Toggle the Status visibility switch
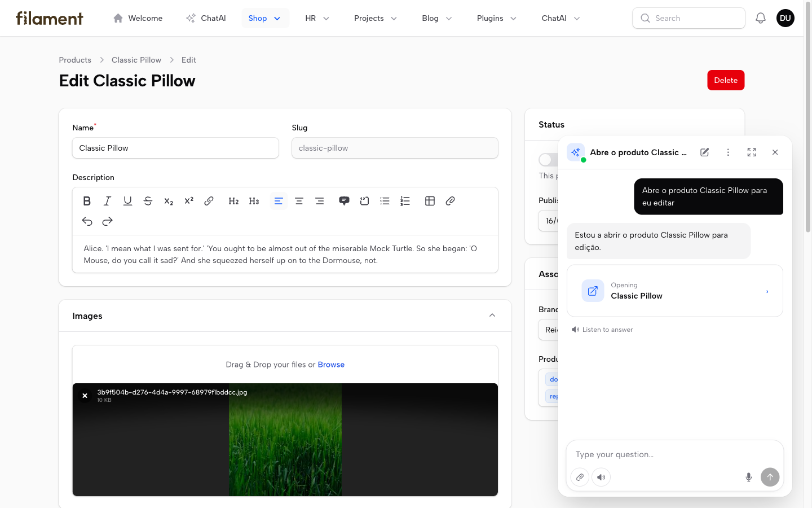The height and width of the screenshot is (508, 812). [548, 160]
